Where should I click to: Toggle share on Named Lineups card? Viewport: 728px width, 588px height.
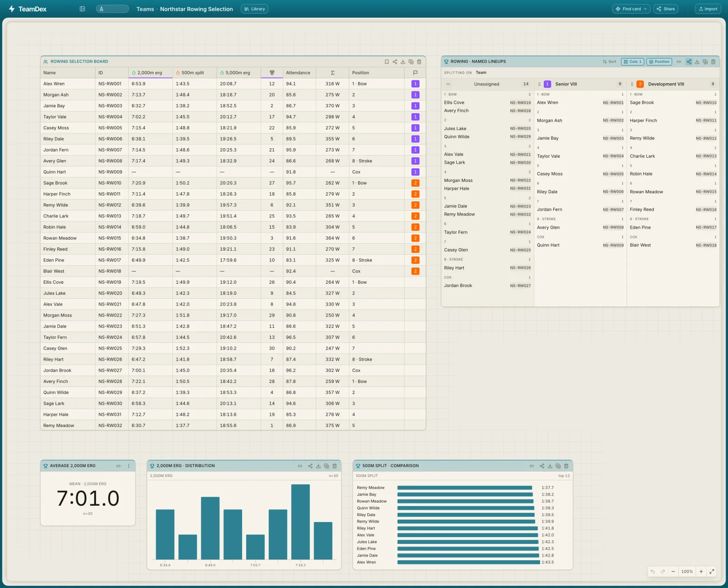pos(689,62)
